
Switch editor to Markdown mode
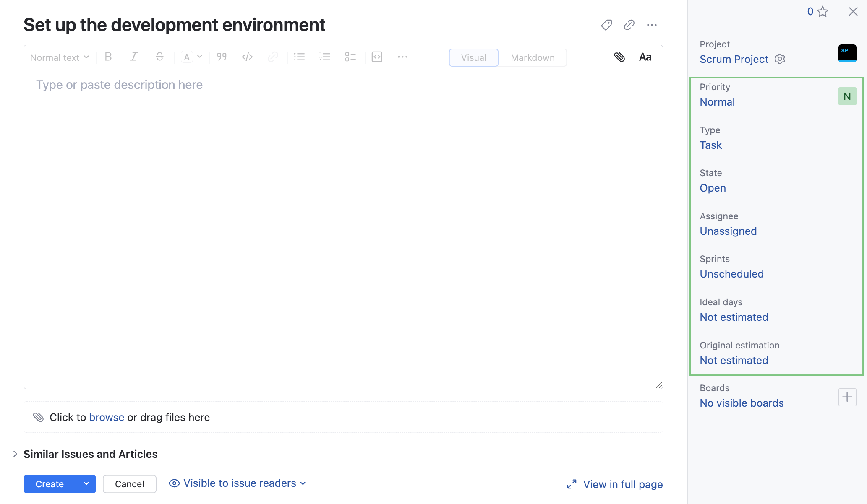click(533, 58)
